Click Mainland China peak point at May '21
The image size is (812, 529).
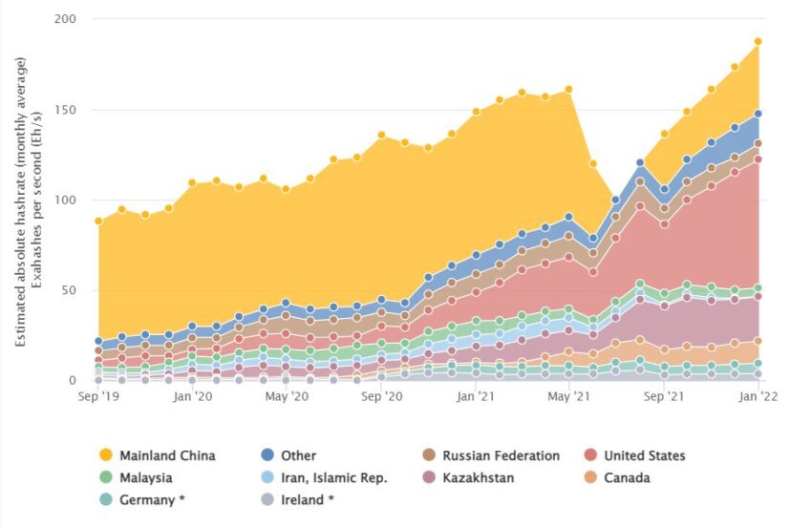568,90
